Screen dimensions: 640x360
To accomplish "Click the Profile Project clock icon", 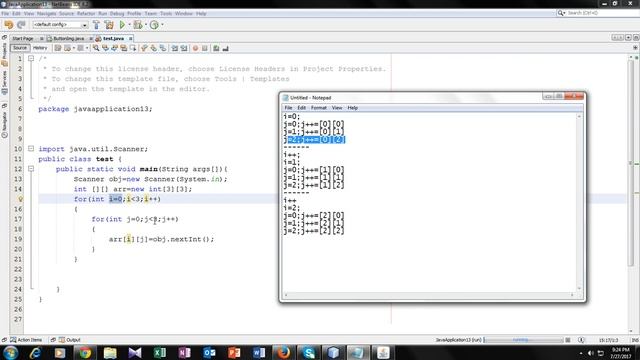I will [154, 25].
